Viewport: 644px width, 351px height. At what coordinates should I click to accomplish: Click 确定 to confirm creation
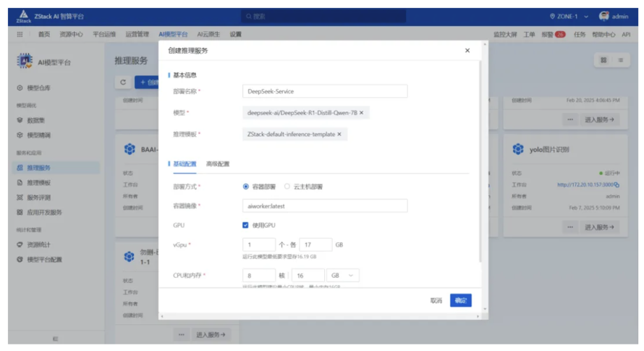[x=460, y=300]
